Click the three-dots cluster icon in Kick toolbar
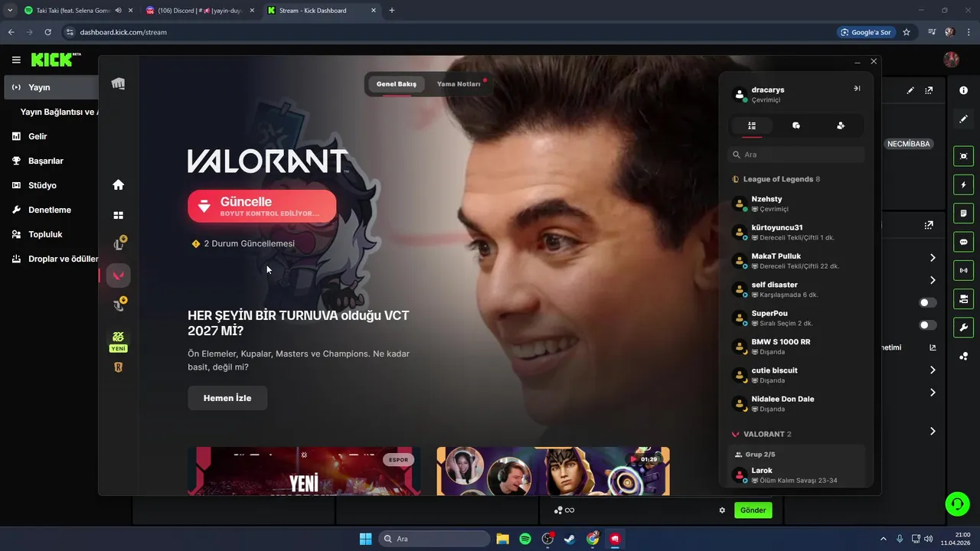Image resolution: width=980 pixels, height=551 pixels. point(963,357)
